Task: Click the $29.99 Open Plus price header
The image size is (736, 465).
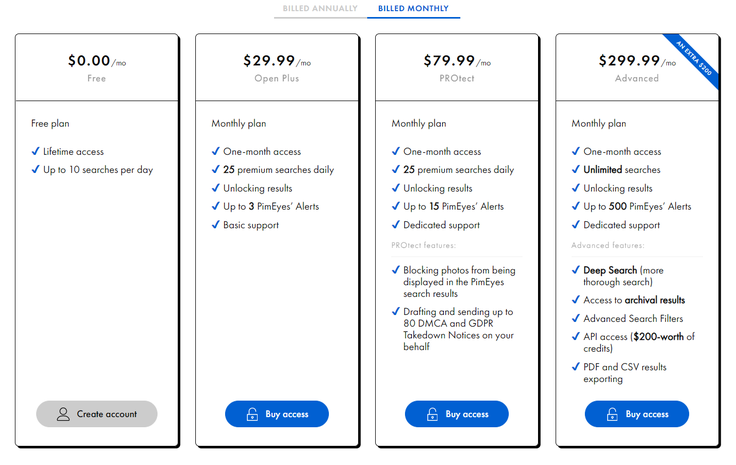Action: (x=277, y=68)
